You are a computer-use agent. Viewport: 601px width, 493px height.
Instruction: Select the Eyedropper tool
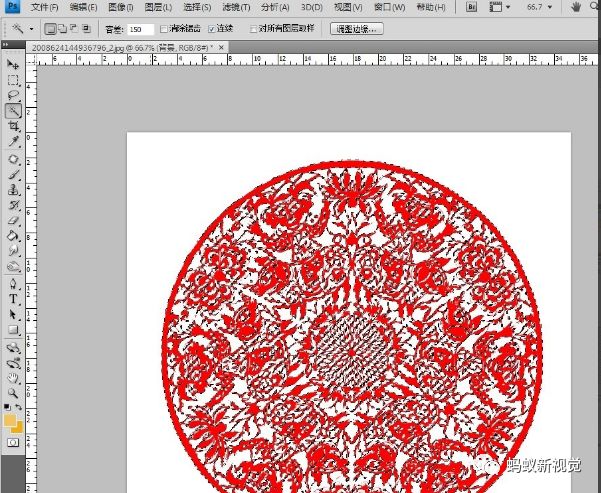(13, 141)
